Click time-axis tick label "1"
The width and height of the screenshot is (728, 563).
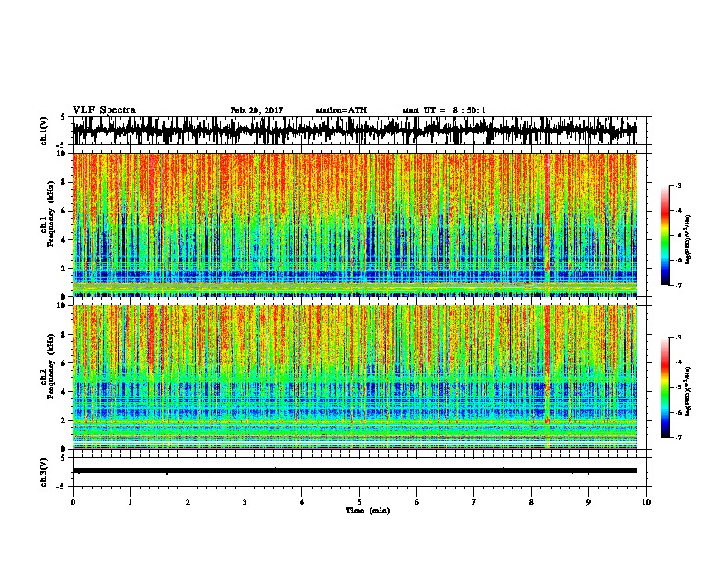click(x=130, y=502)
